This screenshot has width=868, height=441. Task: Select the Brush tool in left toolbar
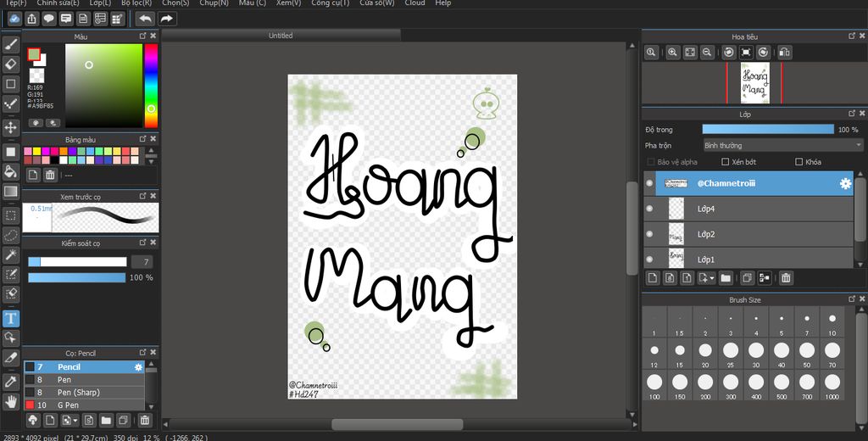(11, 44)
